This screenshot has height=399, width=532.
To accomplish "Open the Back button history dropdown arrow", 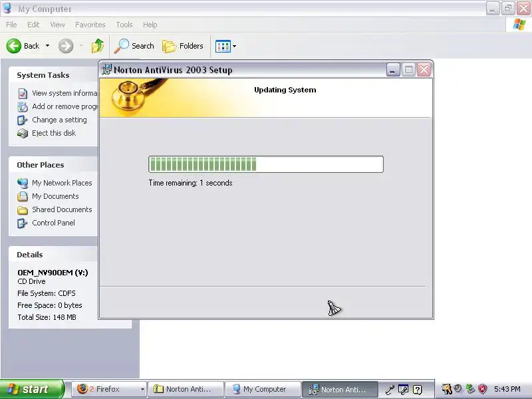I will click(x=47, y=46).
